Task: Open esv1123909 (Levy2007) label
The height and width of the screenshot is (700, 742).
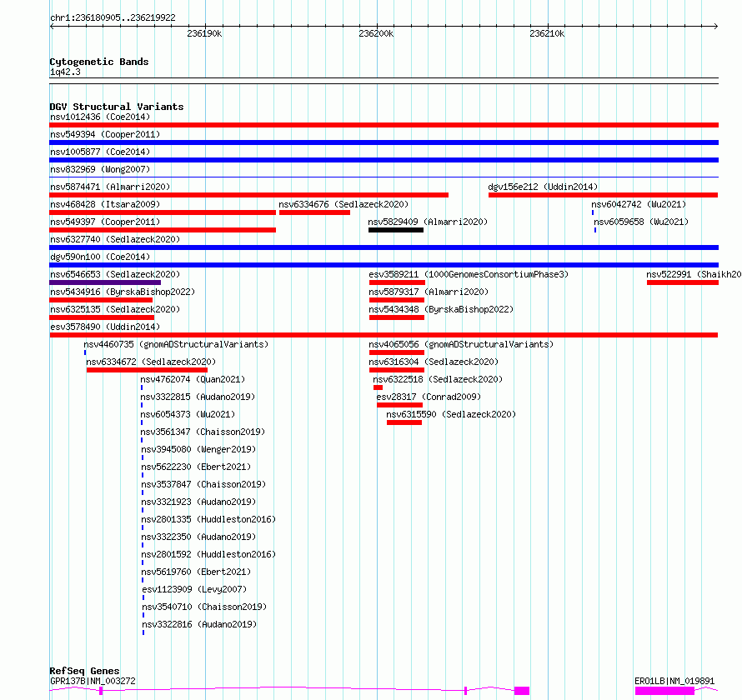Action: (194, 589)
